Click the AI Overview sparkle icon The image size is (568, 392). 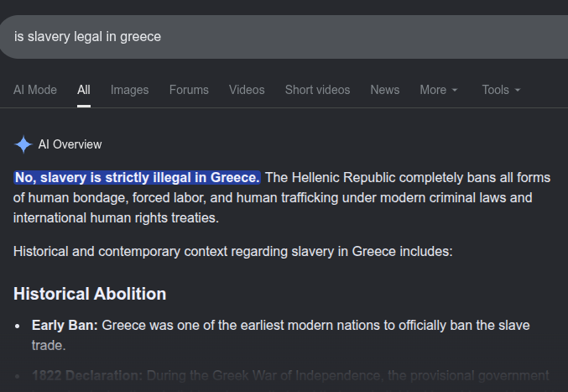[x=23, y=144]
